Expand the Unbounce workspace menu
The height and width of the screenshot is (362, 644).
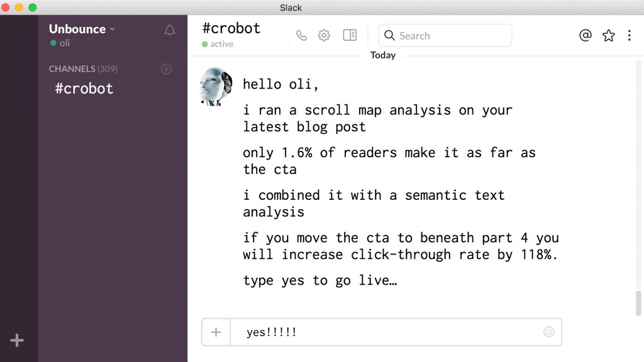coord(82,29)
